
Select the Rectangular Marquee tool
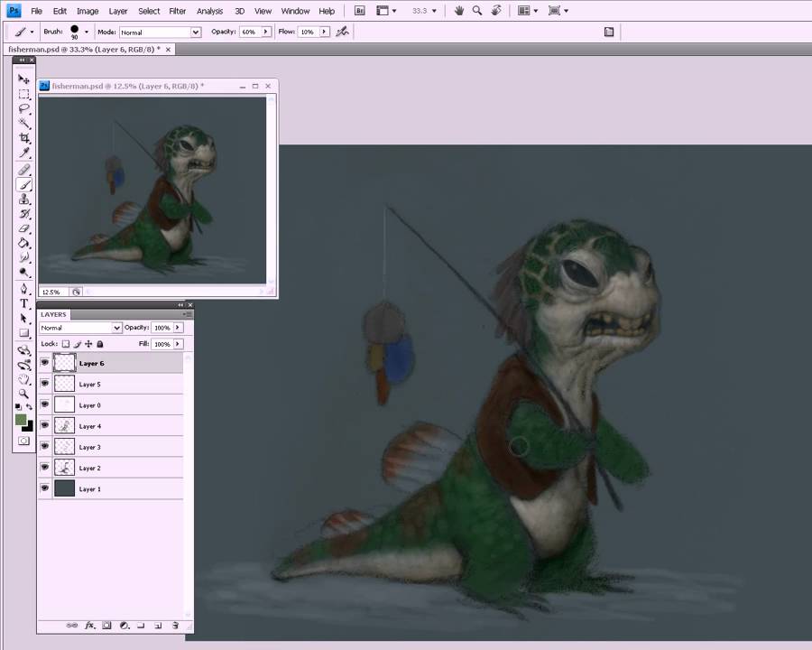23,94
